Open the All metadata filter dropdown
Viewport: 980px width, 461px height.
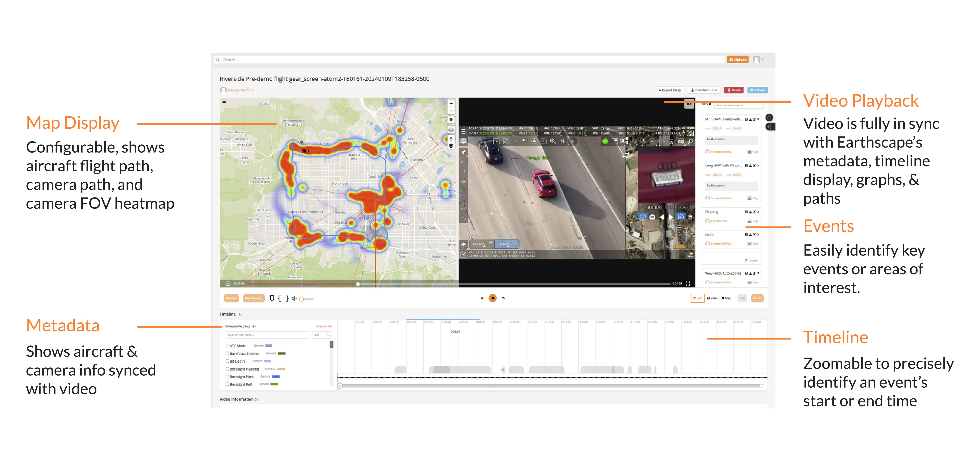[x=321, y=335]
